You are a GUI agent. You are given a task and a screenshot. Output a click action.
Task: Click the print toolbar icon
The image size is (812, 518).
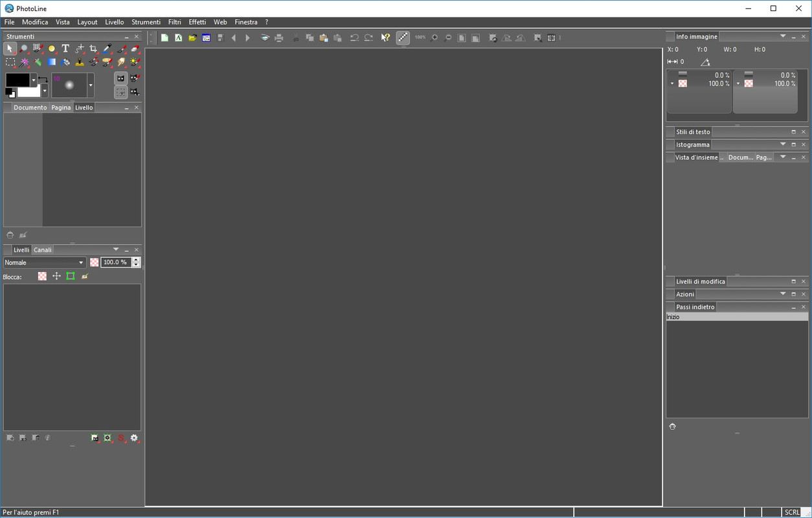(x=279, y=38)
